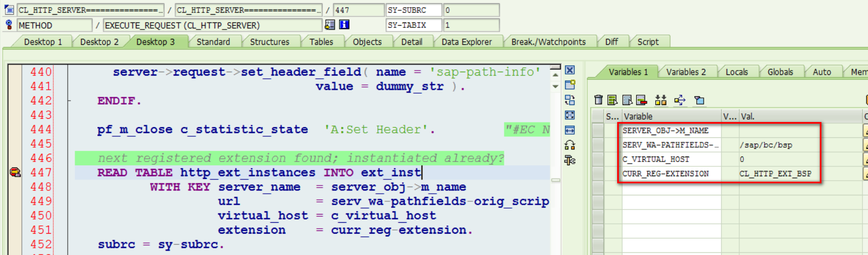This screenshot has height=255, width=868.
Task: Switch to Desktop 2 tab
Action: (99, 42)
